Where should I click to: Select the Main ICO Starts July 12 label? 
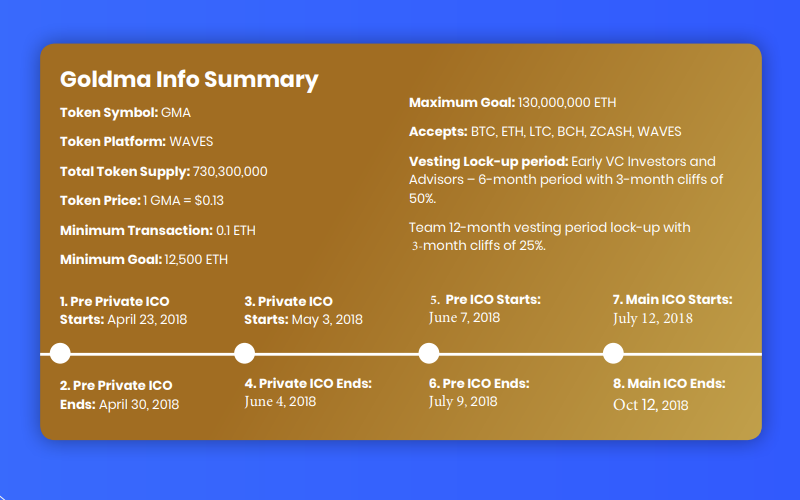pyautogui.click(x=672, y=308)
